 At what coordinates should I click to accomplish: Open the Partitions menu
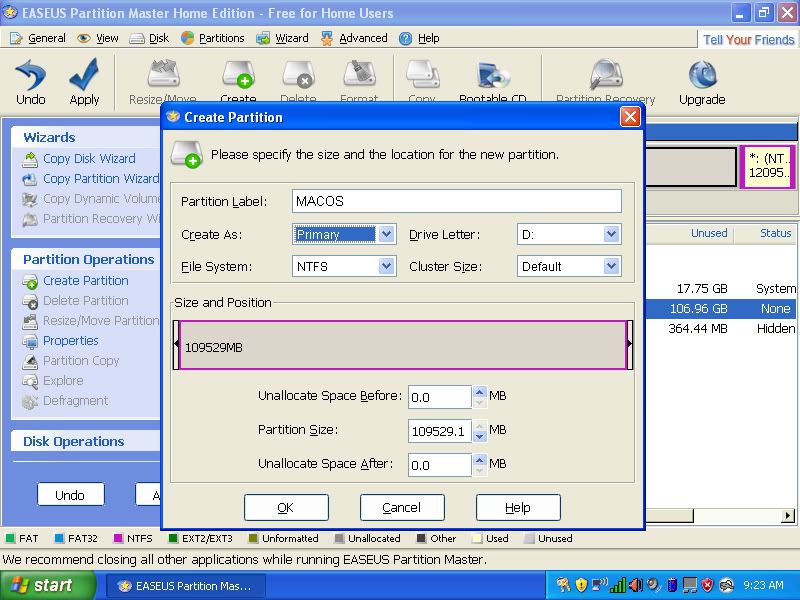[213, 38]
